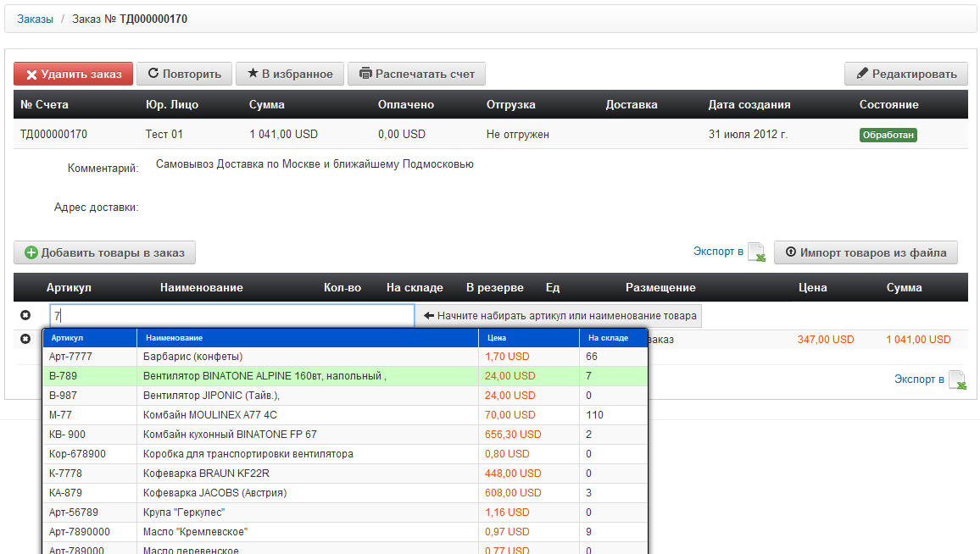Add order to favorites via В избранное
This screenshot has width=980, height=554.
click(x=290, y=74)
